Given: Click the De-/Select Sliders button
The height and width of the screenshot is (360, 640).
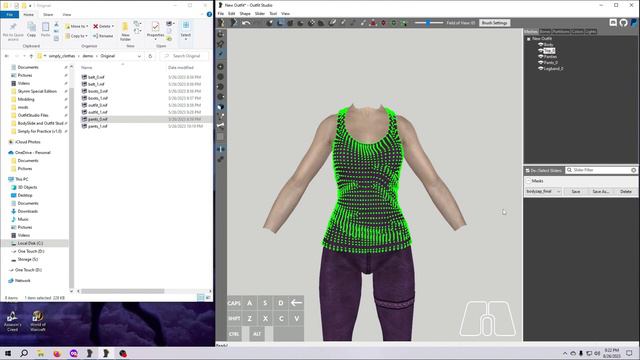Looking at the screenshot, I should [544, 170].
